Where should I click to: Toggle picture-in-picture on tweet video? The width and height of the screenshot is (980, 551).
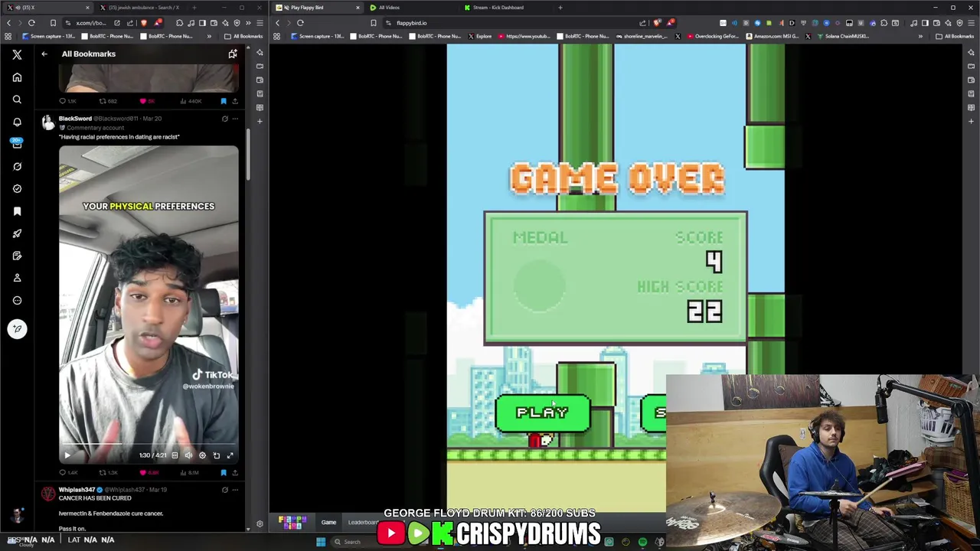click(x=216, y=455)
